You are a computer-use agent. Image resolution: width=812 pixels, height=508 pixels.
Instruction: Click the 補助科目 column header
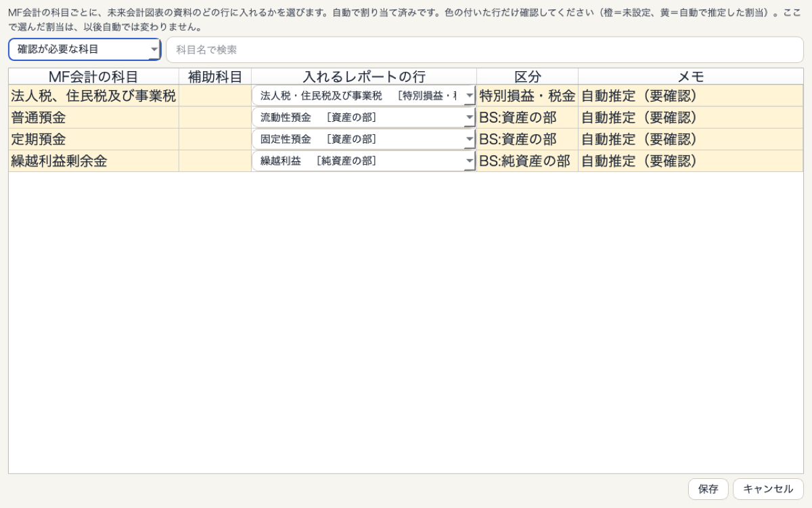point(215,77)
